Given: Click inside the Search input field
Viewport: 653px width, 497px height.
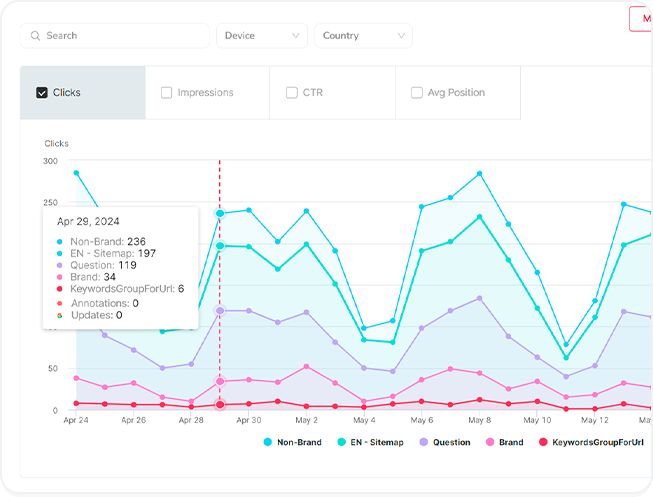Looking at the screenshot, I should click(120, 36).
